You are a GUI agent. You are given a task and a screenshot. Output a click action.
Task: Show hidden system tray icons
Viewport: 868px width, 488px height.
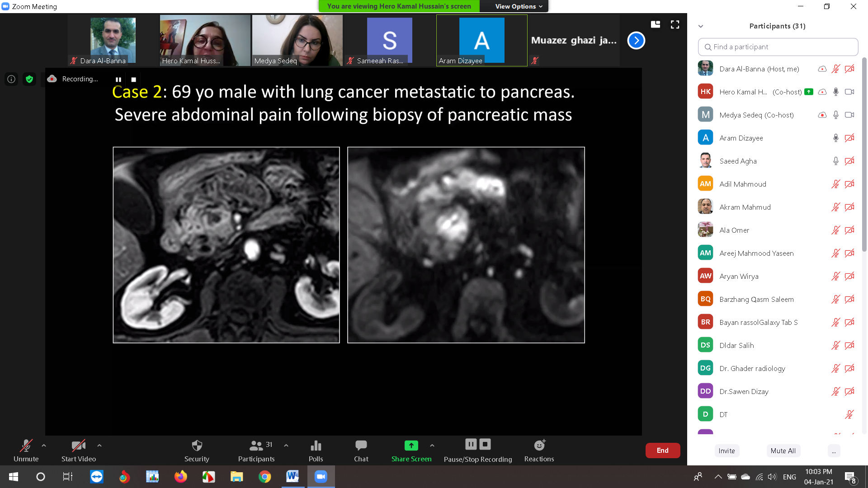click(718, 477)
